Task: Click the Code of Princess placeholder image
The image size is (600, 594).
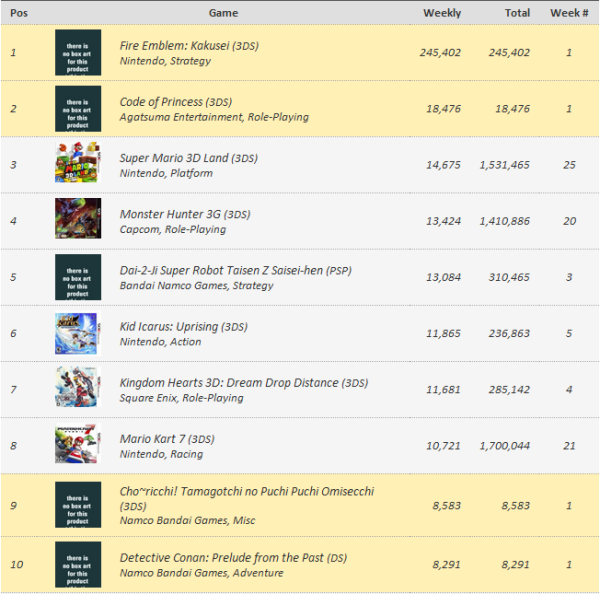Action: [x=77, y=108]
